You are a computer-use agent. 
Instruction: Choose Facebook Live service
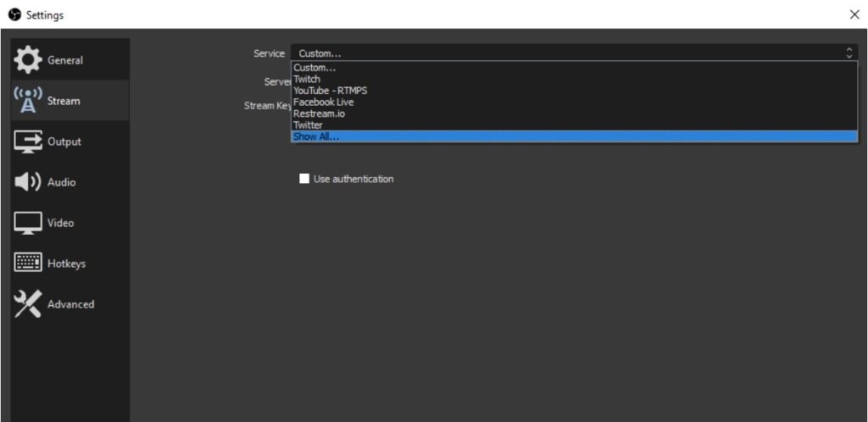pos(574,102)
